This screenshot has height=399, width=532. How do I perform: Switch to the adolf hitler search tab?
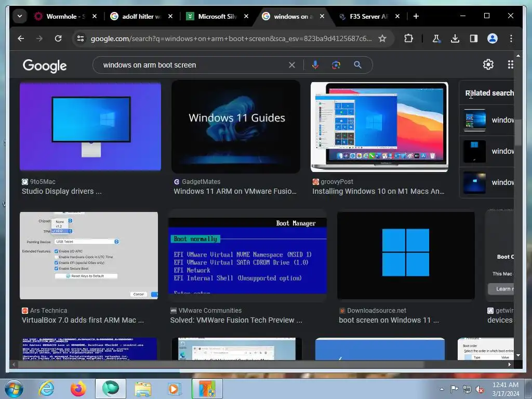(x=141, y=16)
